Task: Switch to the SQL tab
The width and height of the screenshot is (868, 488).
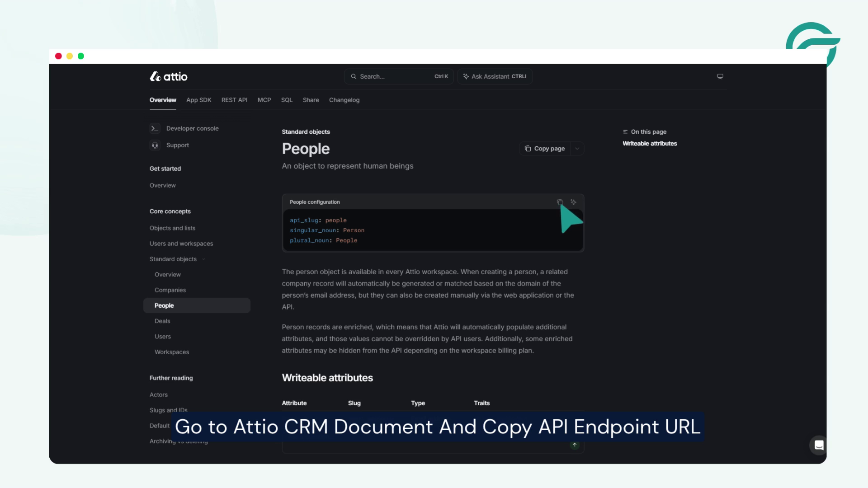Action: pos(287,100)
